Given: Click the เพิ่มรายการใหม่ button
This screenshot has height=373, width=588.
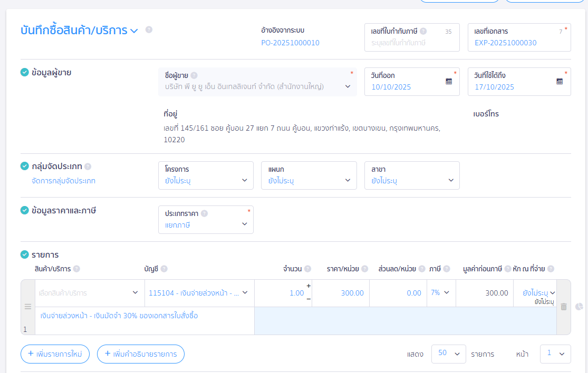Looking at the screenshot, I should tap(55, 354).
